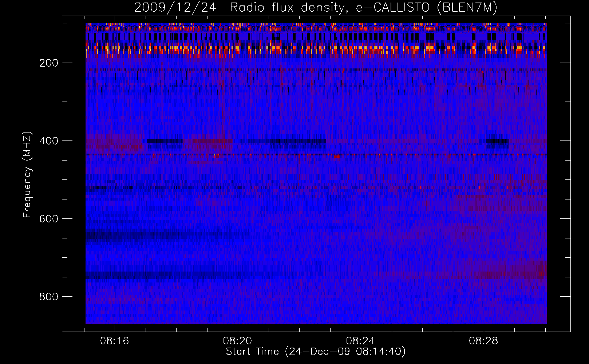The width and height of the screenshot is (589, 364).
Task: Click the 800 frequency tick label
Action: 49,297
